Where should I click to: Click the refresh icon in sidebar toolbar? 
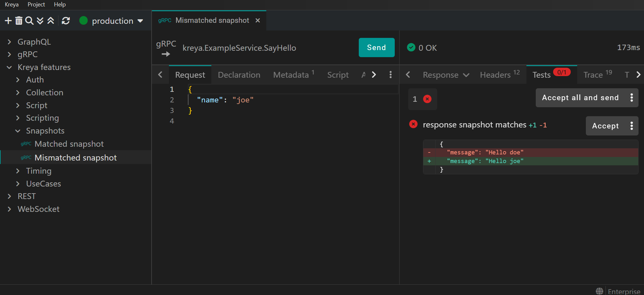tap(66, 21)
